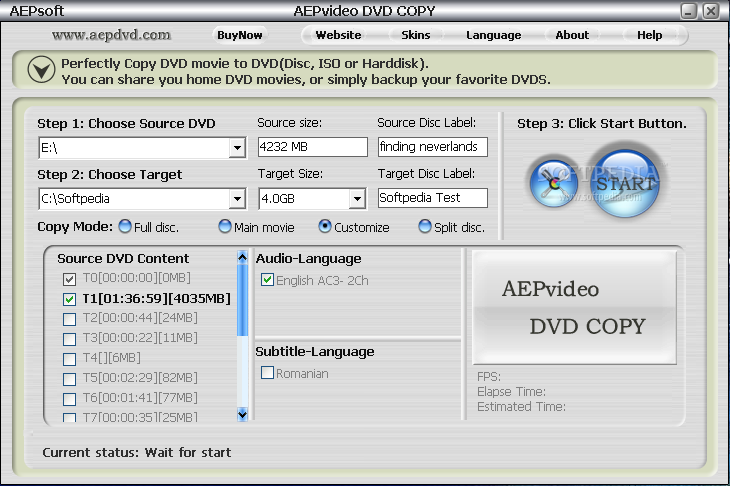Open the Target Size 4.0GB dropdown
This screenshot has width=730, height=486.
(x=357, y=199)
